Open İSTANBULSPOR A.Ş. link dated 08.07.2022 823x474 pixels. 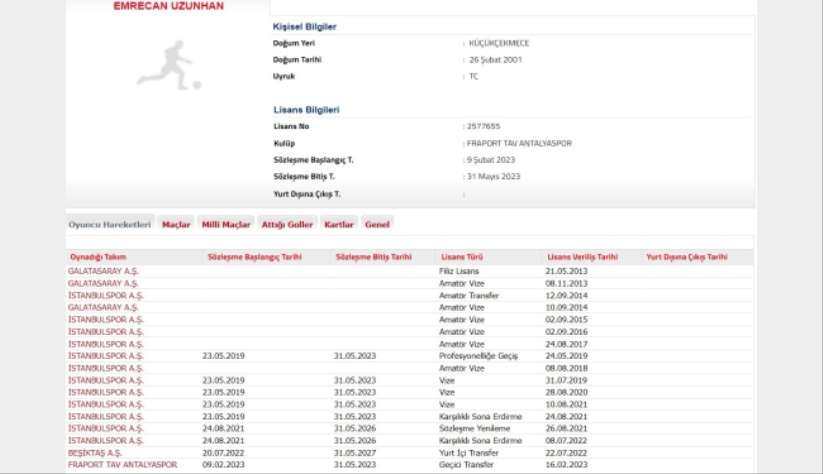point(105,440)
